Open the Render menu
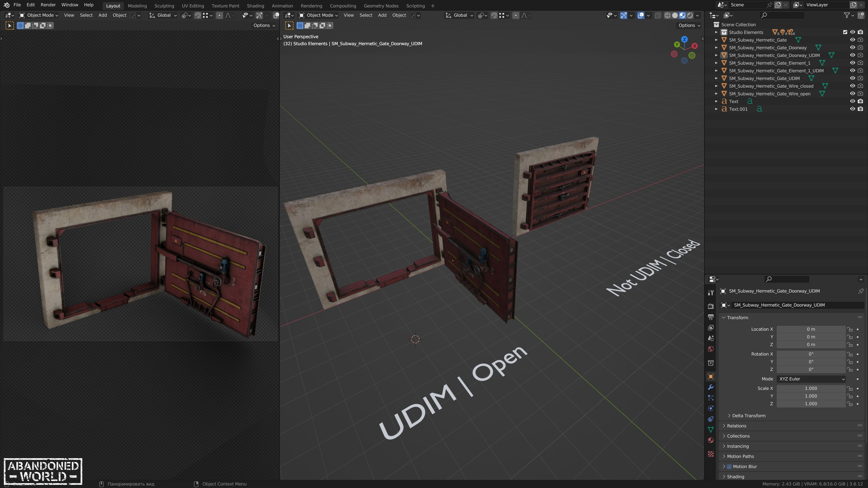Viewport: 868px width, 488px height. tap(48, 5)
